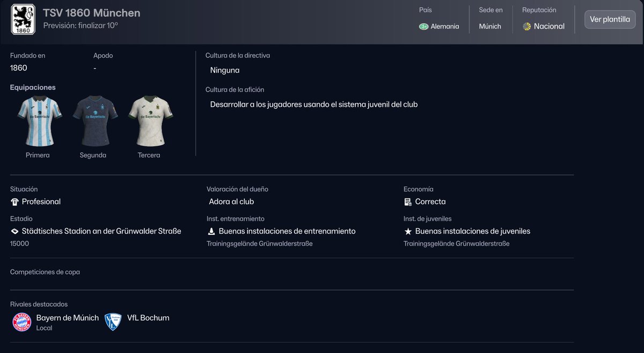Click the 'Local' rivalry label
The height and width of the screenshot is (353, 644).
click(44, 328)
